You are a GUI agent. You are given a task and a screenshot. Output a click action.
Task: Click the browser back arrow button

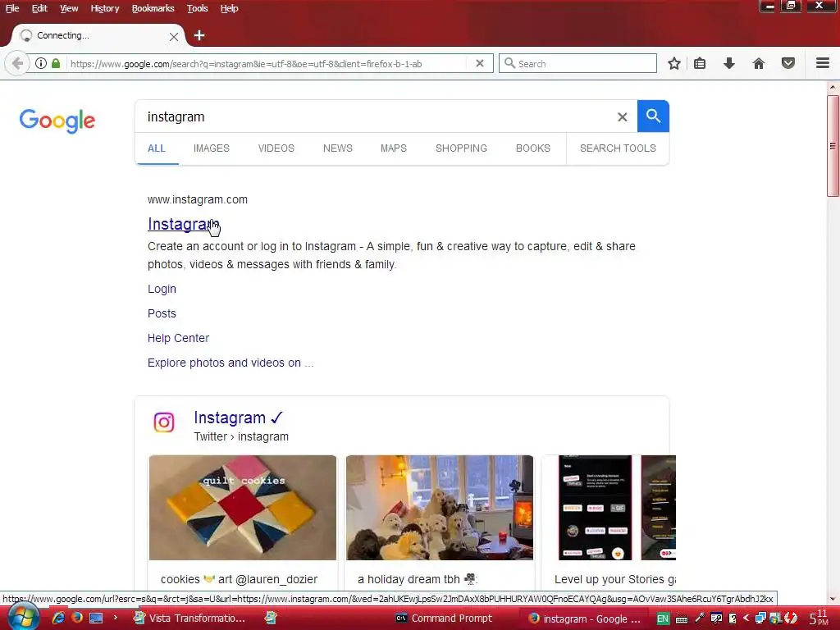click(17, 63)
